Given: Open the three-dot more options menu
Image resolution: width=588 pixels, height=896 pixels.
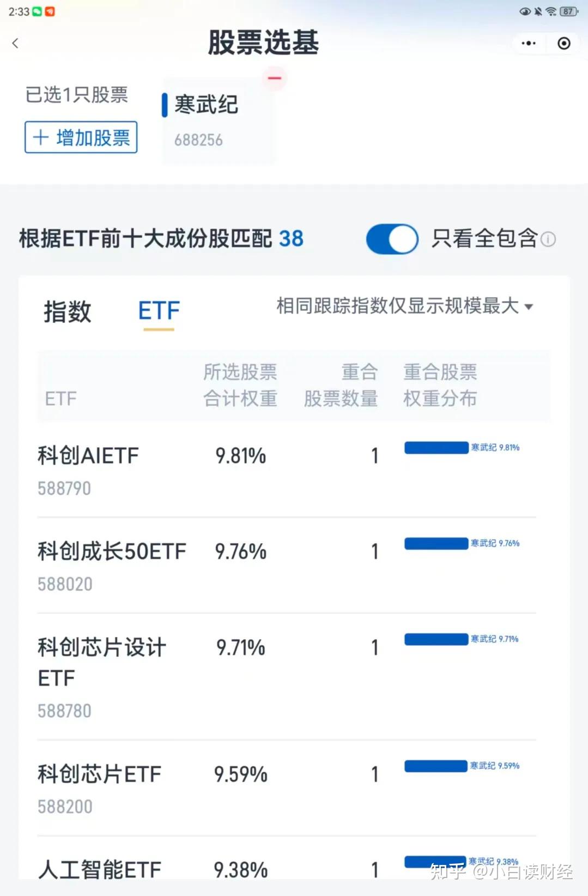Looking at the screenshot, I should pos(528,43).
